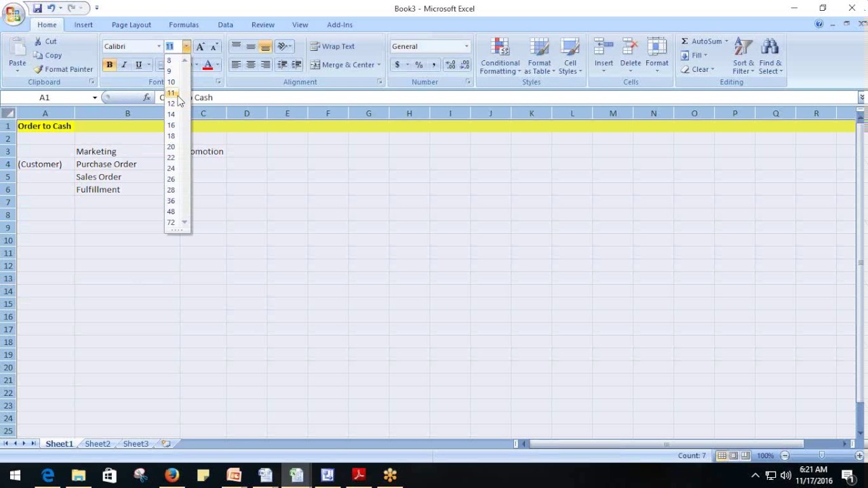Decrease the cell indent
The width and height of the screenshot is (868, 488).
(282, 64)
